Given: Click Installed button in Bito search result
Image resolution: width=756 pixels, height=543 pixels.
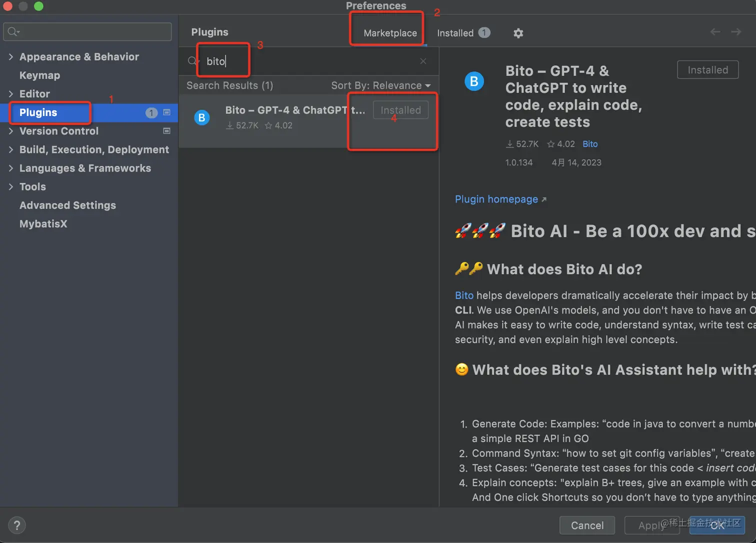Looking at the screenshot, I should tap(400, 110).
